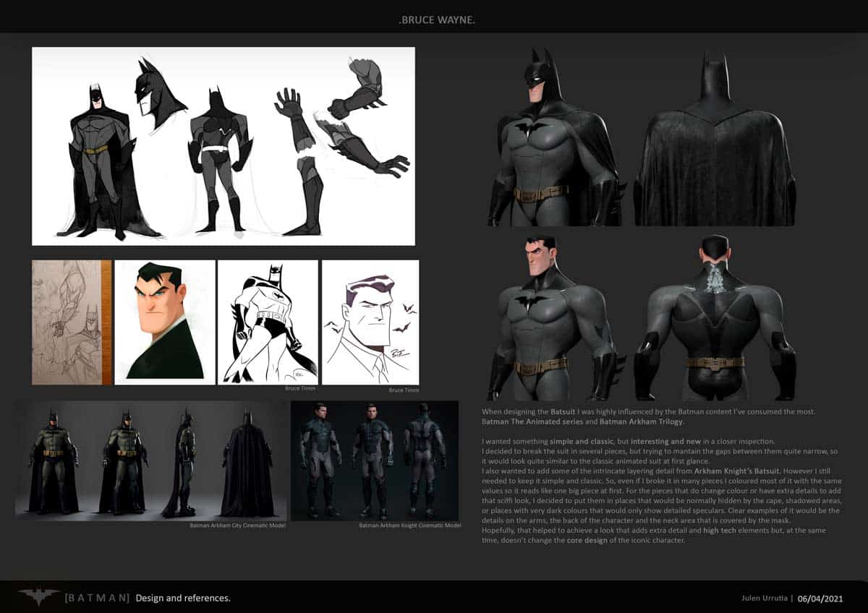Click the bat logo in the footer
Image resolution: width=868 pixels, height=613 pixels.
38,597
